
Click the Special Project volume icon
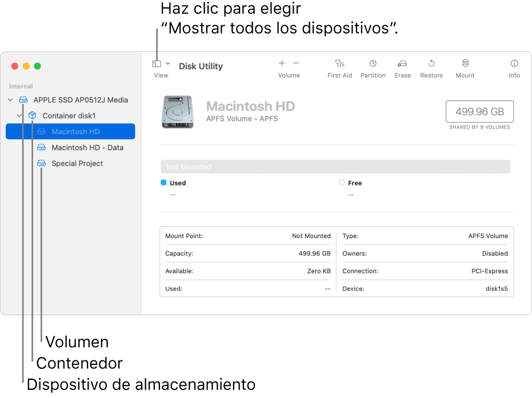tap(41, 163)
